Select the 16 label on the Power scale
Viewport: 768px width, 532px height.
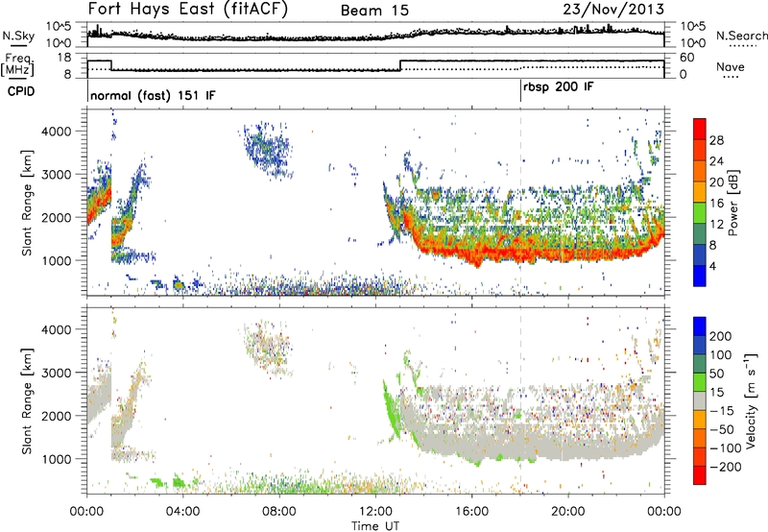point(716,204)
